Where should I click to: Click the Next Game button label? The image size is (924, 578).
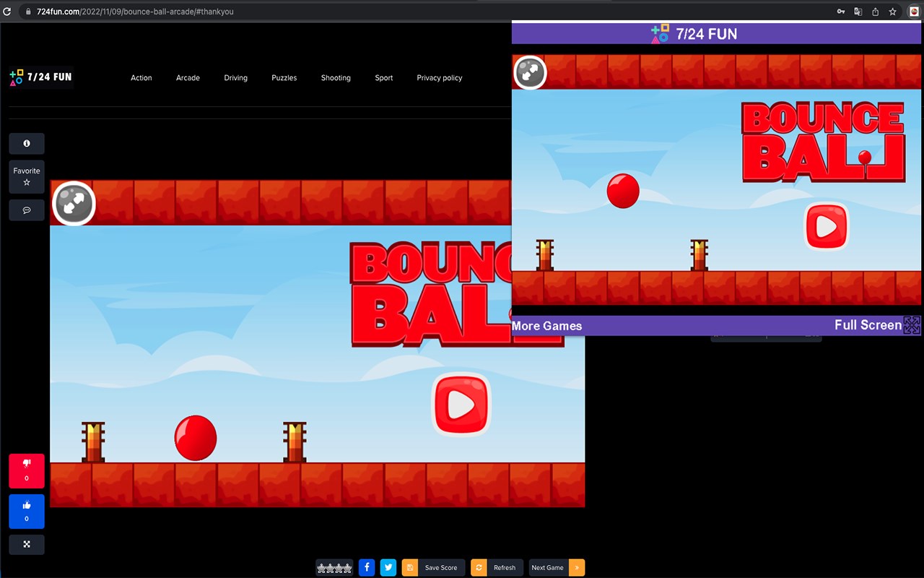tap(548, 568)
